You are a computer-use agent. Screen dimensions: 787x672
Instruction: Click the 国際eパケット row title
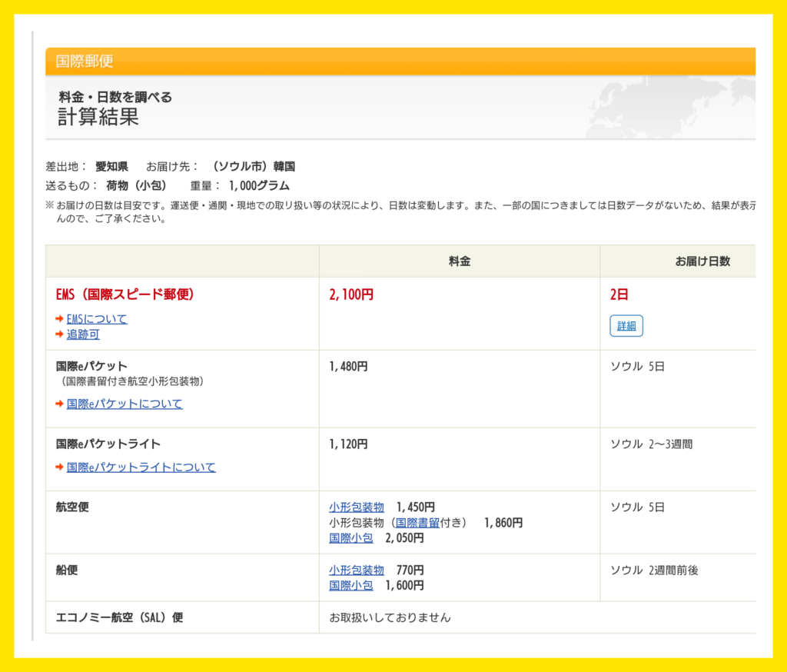click(x=91, y=366)
